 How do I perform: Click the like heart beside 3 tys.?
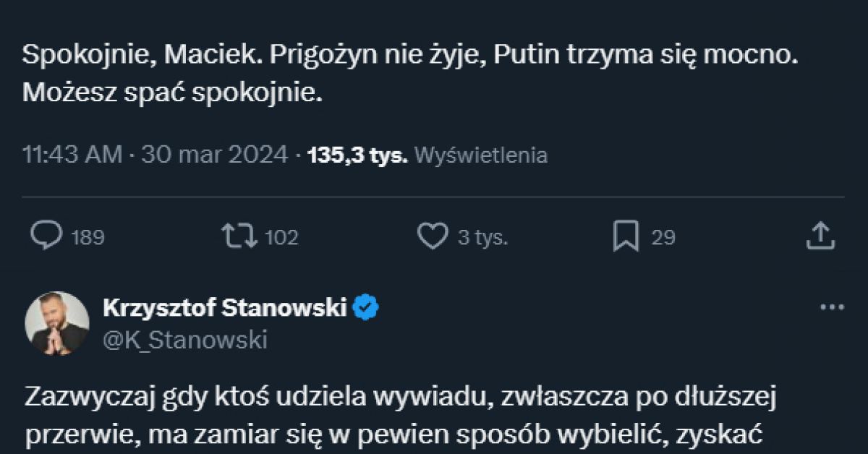434,236
